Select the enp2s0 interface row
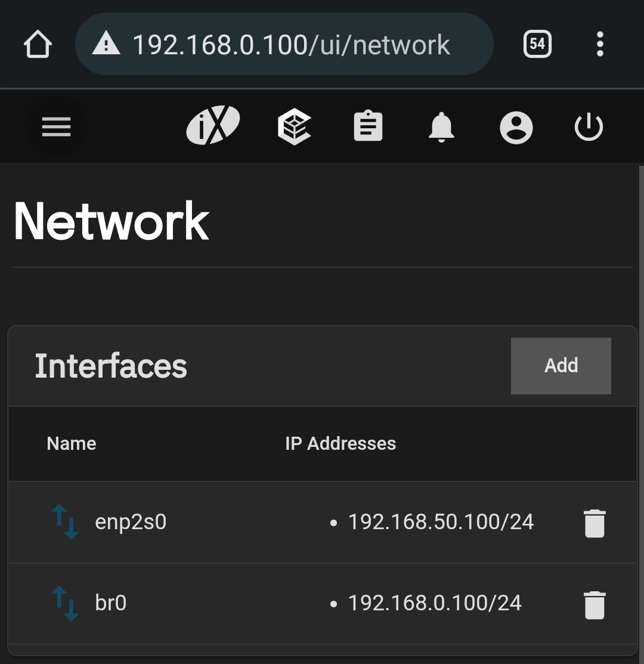 [323, 522]
